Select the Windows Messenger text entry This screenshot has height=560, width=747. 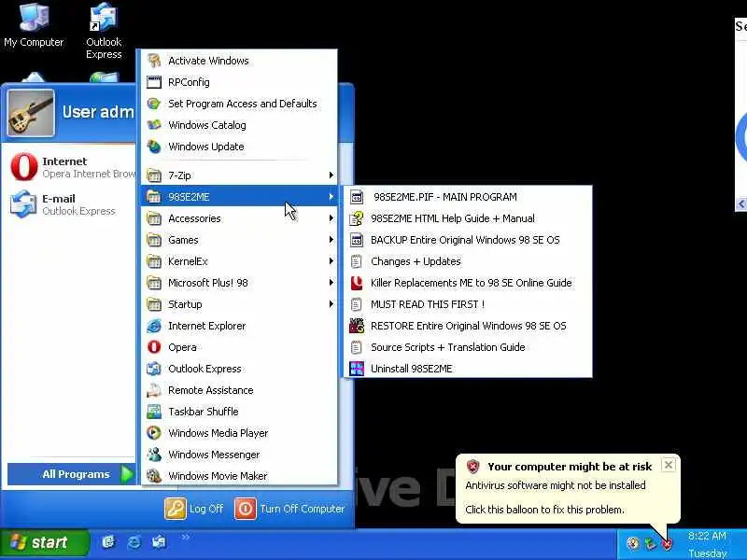pos(214,455)
